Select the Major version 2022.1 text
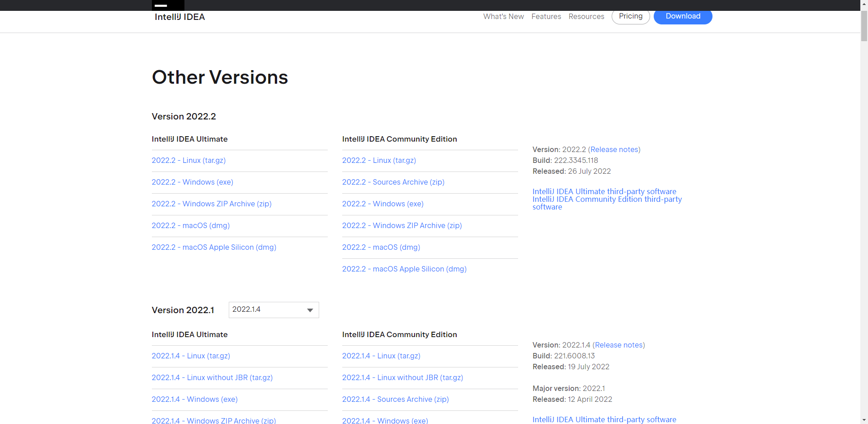Viewport: 868px width, 424px height. coord(569,388)
